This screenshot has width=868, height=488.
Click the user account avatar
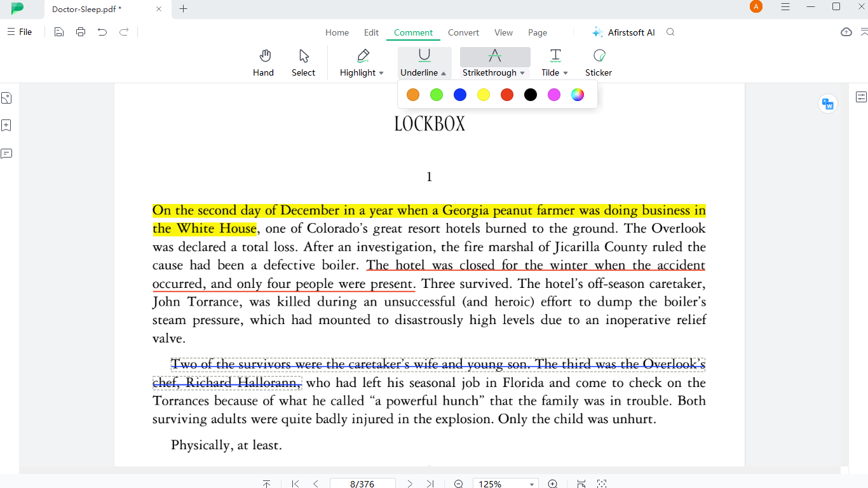[756, 7]
